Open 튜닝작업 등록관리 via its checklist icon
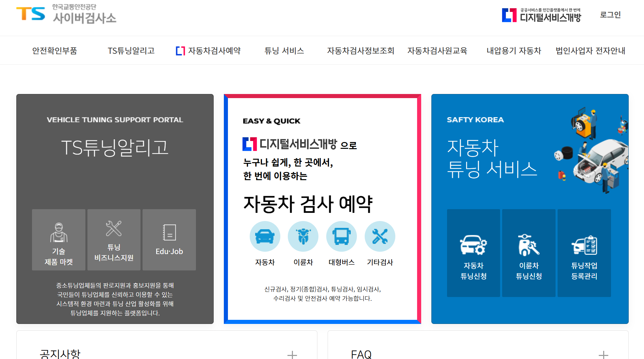 (x=584, y=246)
